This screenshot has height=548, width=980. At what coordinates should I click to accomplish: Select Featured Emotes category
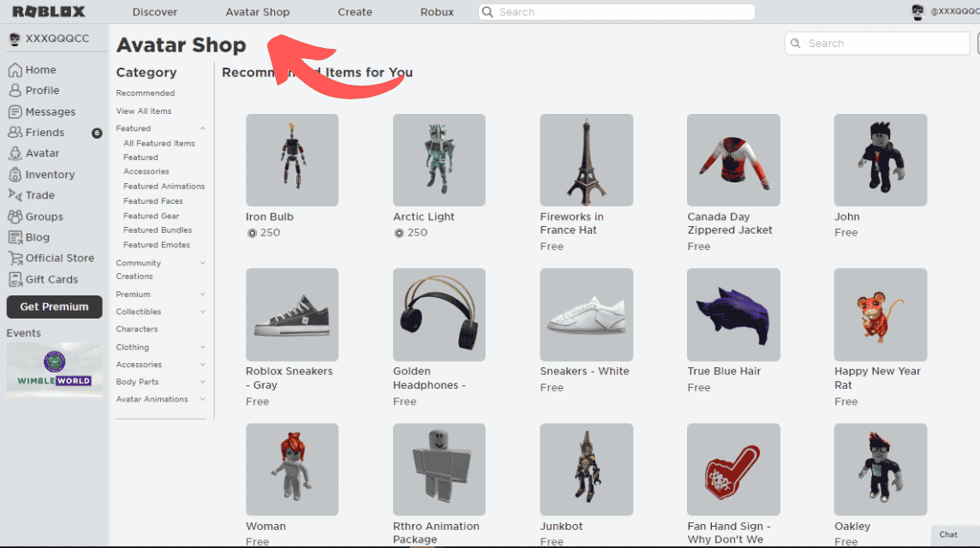(x=156, y=245)
